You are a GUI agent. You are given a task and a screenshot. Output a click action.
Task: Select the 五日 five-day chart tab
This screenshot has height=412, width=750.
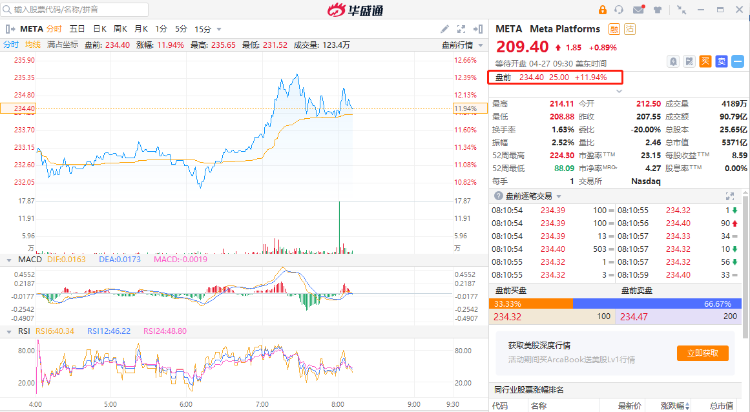click(76, 29)
